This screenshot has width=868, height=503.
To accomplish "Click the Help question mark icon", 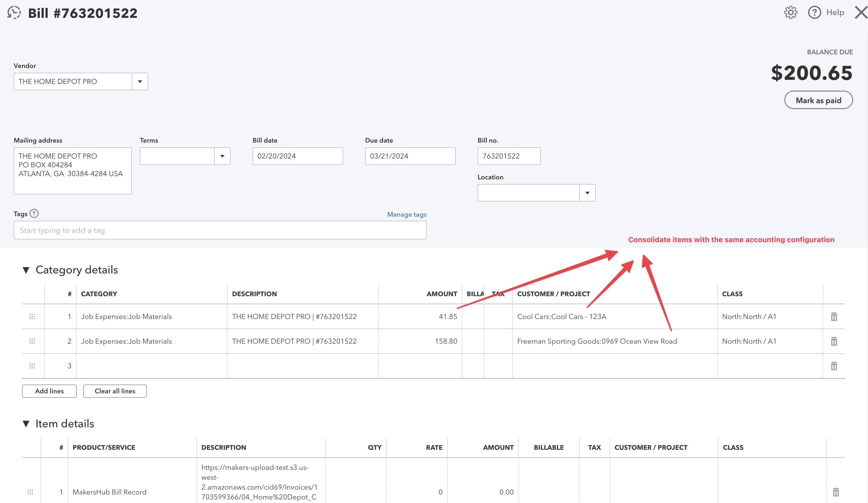I will pos(814,12).
